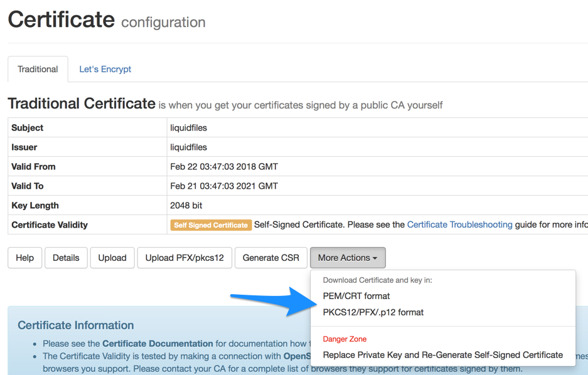Switch to the Let's Encrypt tab
The height and width of the screenshot is (375, 588).
[x=105, y=69]
